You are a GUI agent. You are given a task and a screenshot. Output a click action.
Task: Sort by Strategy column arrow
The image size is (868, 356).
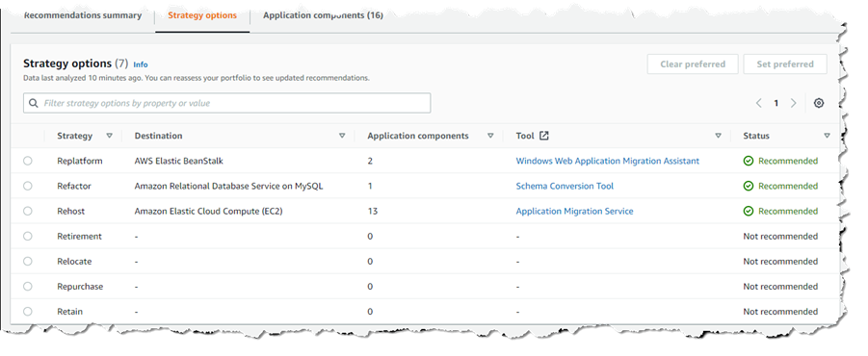[x=110, y=136]
